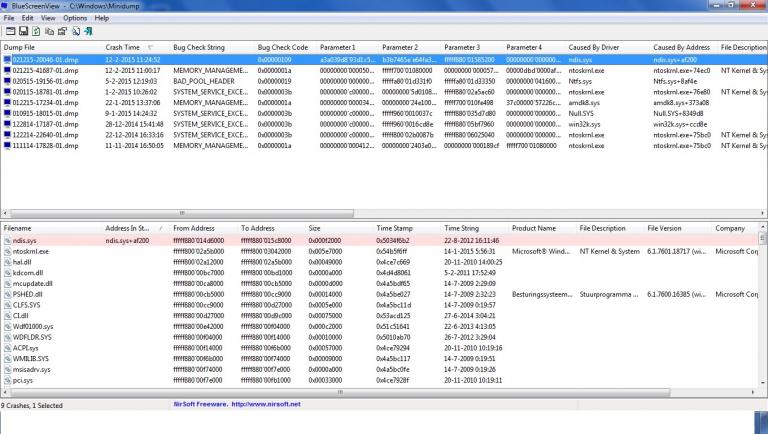Open the View menu
This screenshot has height=434, width=768.
click(48, 18)
